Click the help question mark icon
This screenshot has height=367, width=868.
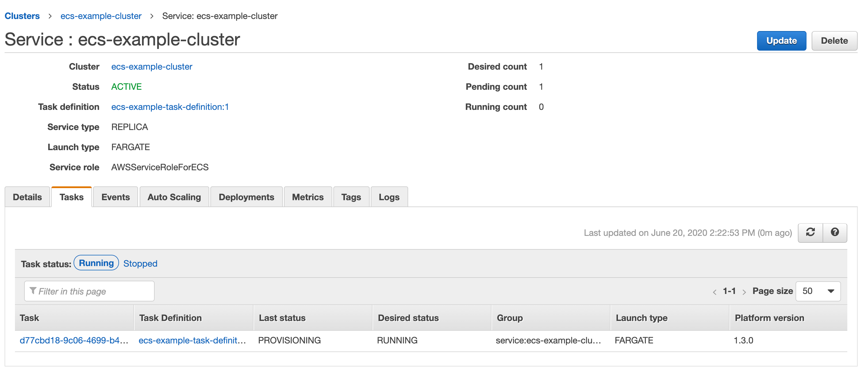[835, 232]
